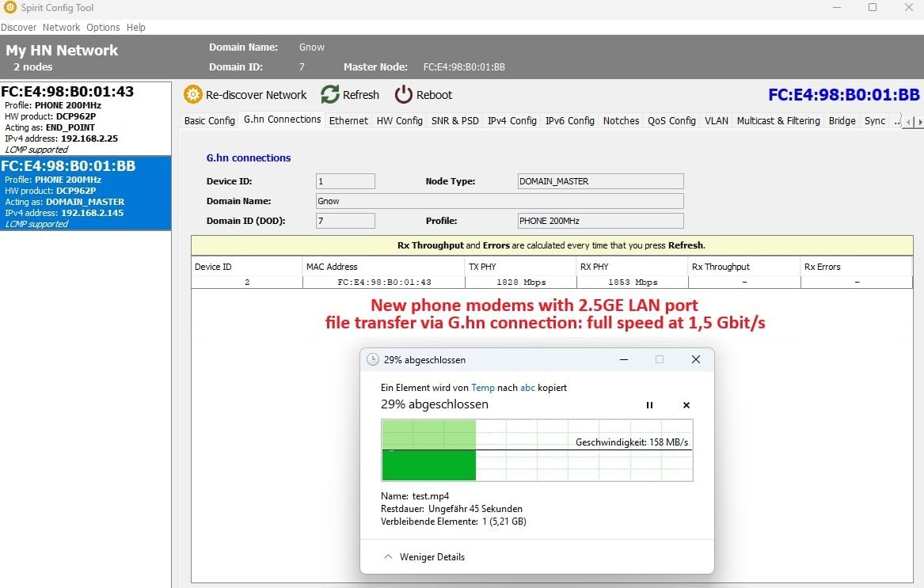Pause the file copy transfer
Viewport: 924px width, 588px height.
coord(649,405)
